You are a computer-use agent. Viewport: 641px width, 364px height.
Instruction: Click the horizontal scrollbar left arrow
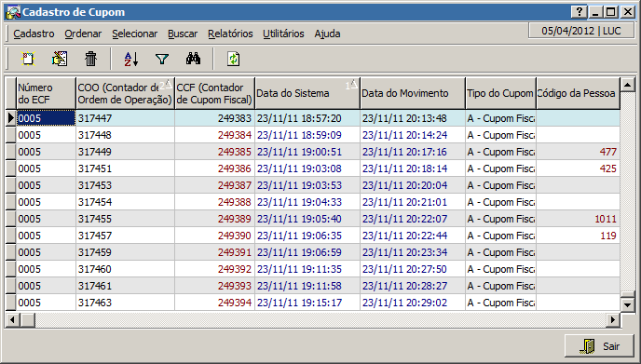12,319
